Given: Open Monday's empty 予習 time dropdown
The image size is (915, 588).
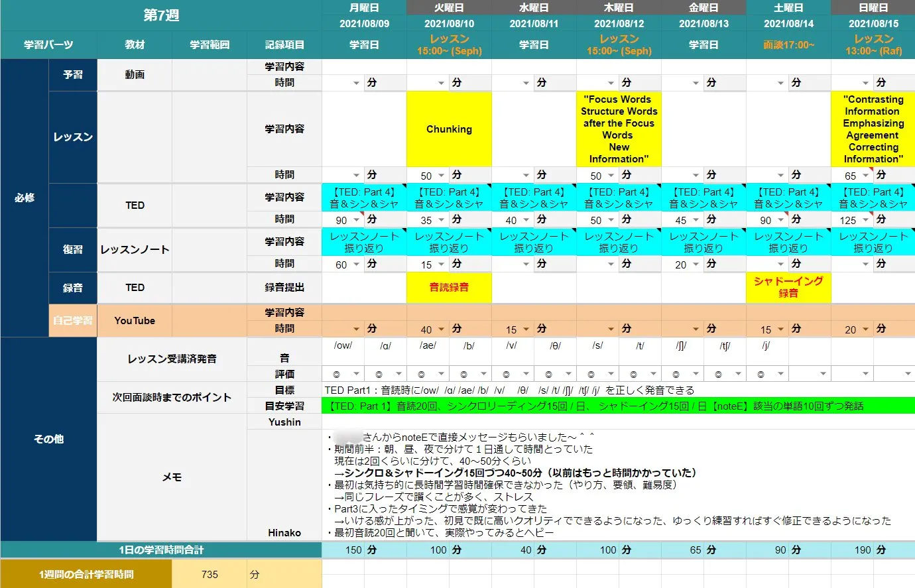Looking at the screenshot, I should click(x=357, y=83).
